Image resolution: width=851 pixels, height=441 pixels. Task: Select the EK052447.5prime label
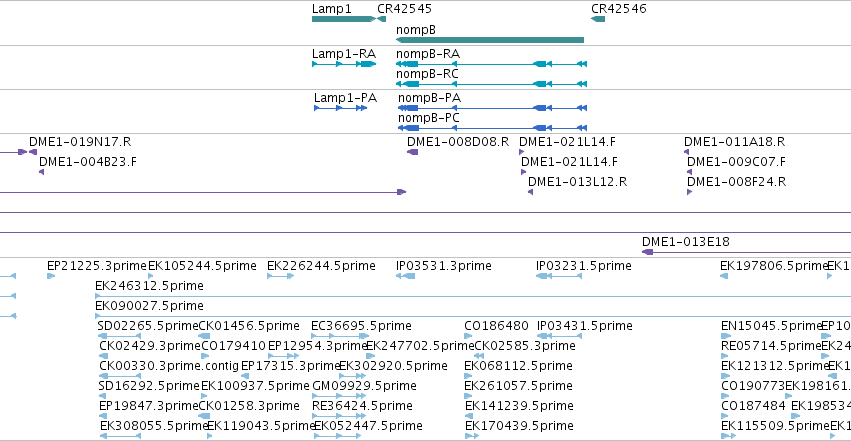[x=369, y=426]
